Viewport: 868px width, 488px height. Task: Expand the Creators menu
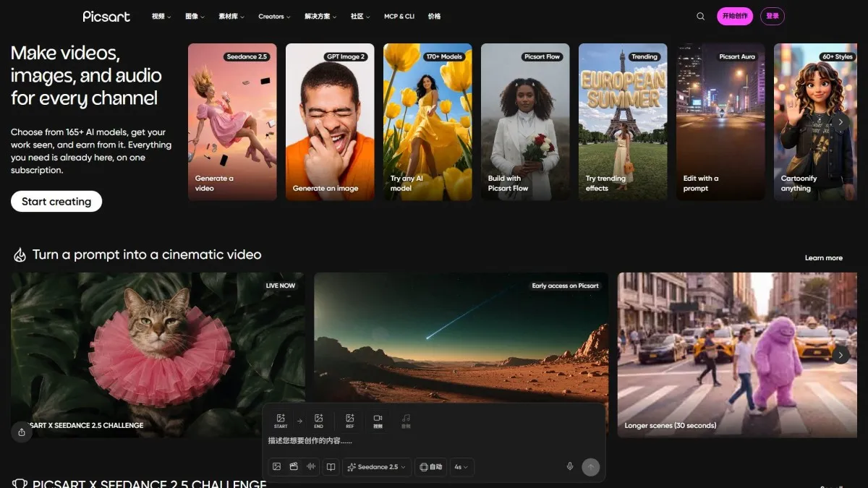coord(274,16)
